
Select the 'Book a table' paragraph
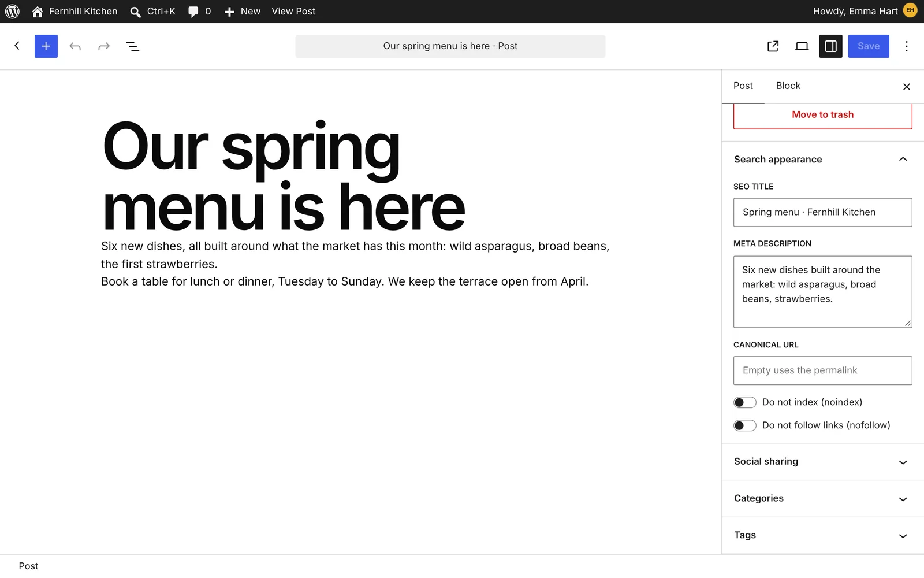pos(345,281)
